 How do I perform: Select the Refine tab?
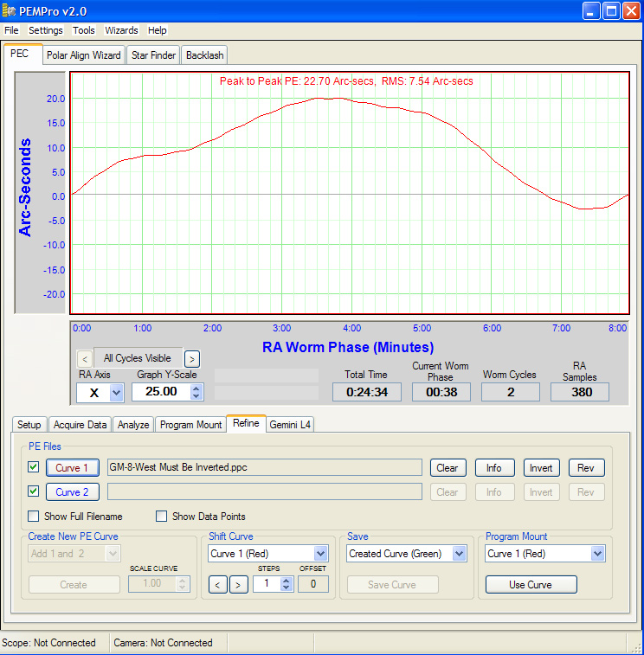coord(246,423)
